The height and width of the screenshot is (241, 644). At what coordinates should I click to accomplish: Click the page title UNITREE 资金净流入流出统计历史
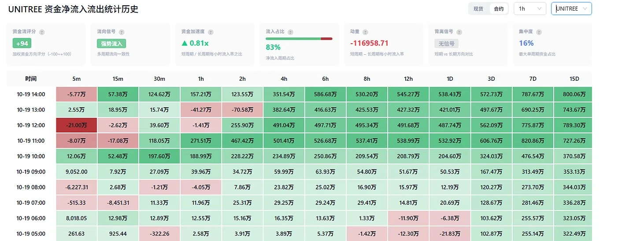click(x=73, y=9)
